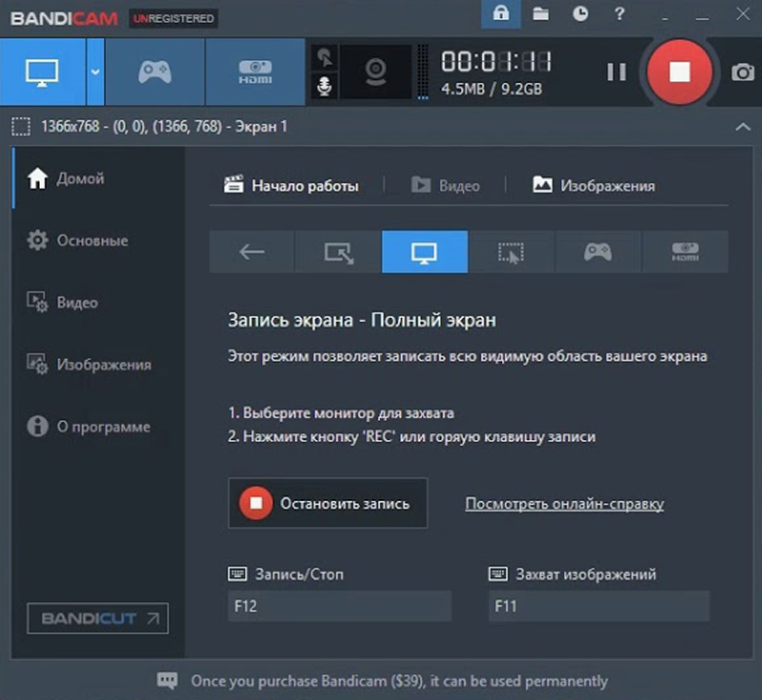Open help via the question mark icon
Screen dimensions: 762x700
point(619,14)
